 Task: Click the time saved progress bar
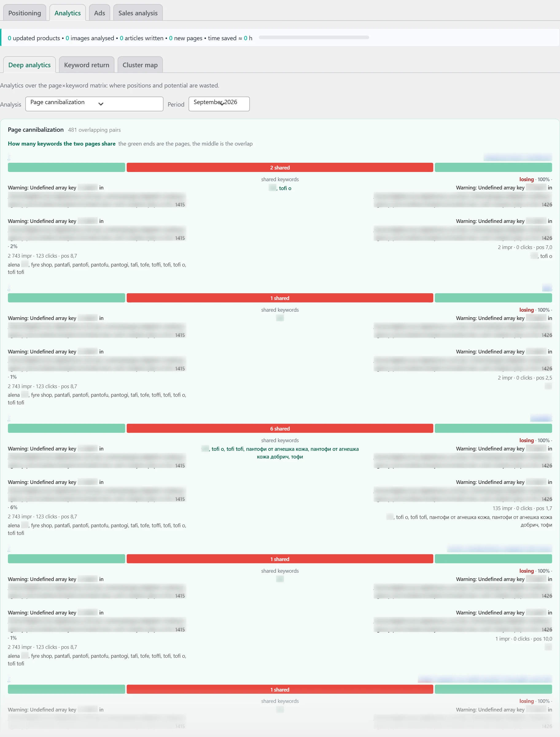point(314,38)
